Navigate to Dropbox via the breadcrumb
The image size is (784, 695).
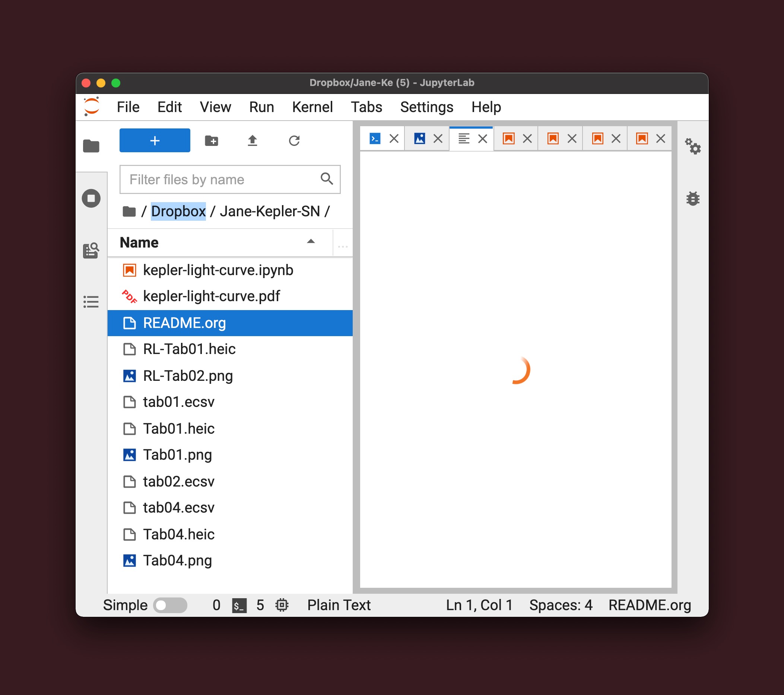(x=178, y=211)
